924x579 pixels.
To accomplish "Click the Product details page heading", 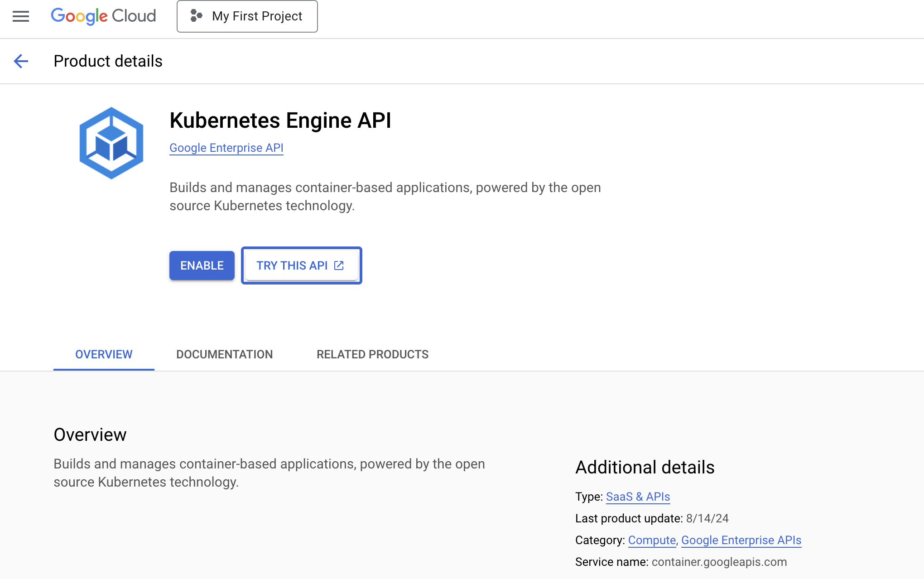I will [x=108, y=61].
